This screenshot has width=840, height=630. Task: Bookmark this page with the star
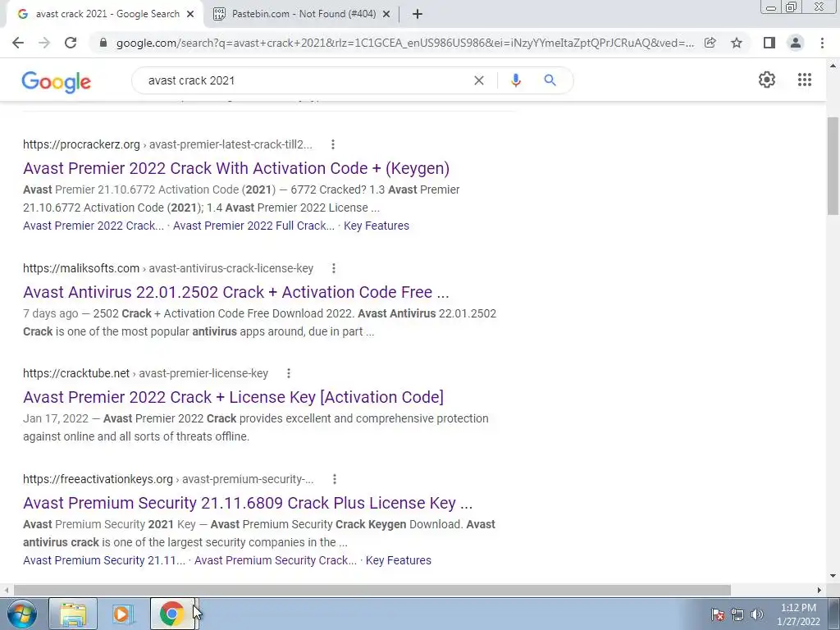(x=737, y=43)
